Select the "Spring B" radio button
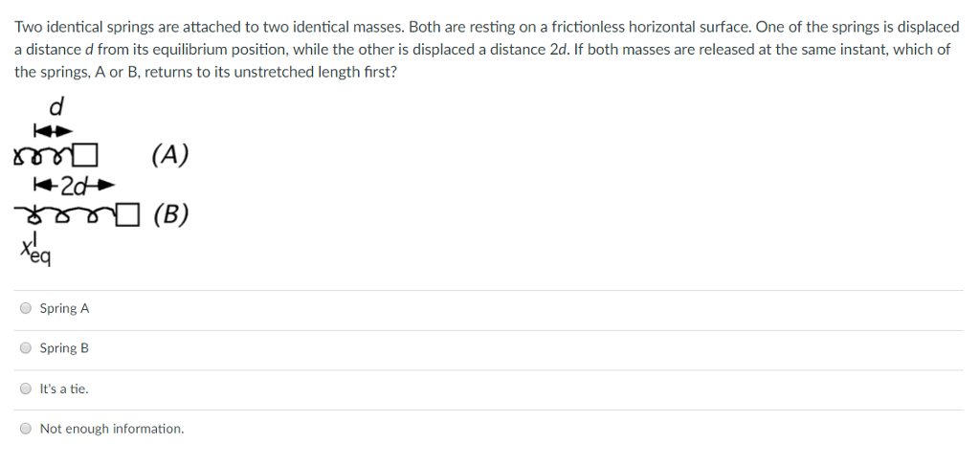Image resolution: width=980 pixels, height=466 pixels. click(26, 348)
